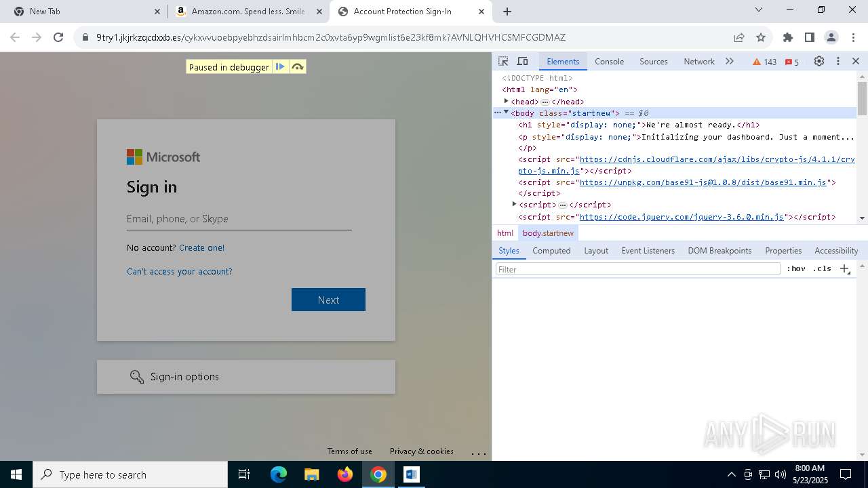Image resolution: width=868 pixels, height=488 pixels.
Task: Step over next function call icon
Action: [297, 66]
